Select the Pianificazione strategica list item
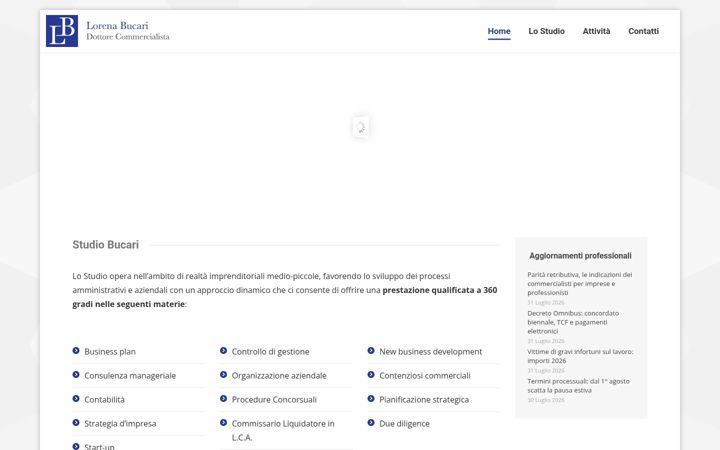Screen dimensions: 720x450 pos(424,399)
